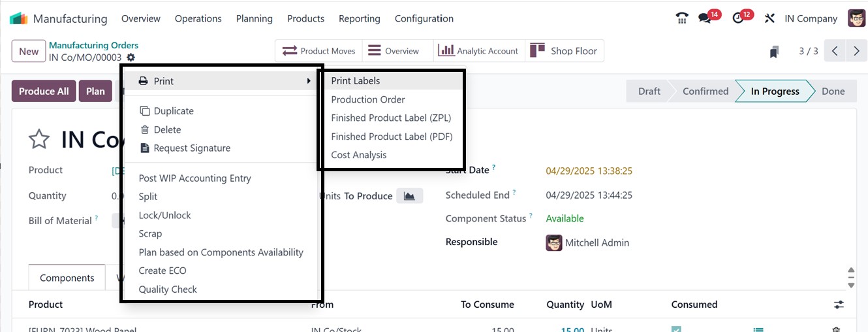This screenshot has width=868, height=332.
Task: Click the gear icon beside IN Co/MO/00003
Action: tap(131, 58)
